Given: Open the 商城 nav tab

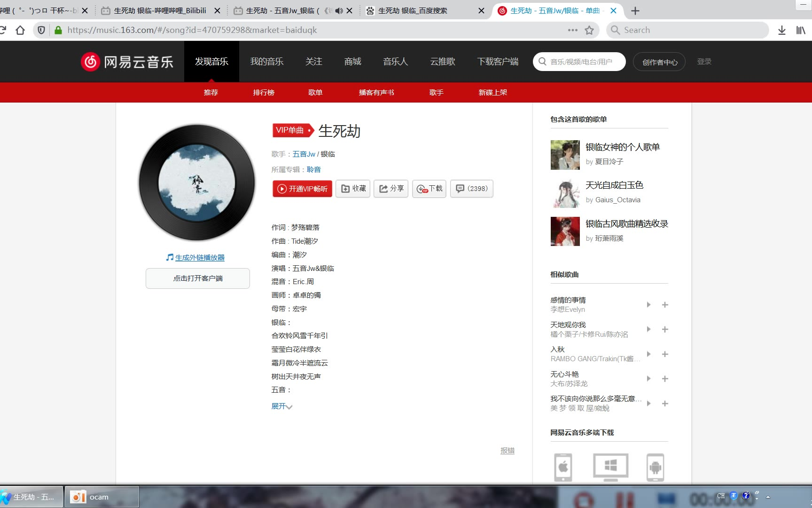Looking at the screenshot, I should coord(352,62).
